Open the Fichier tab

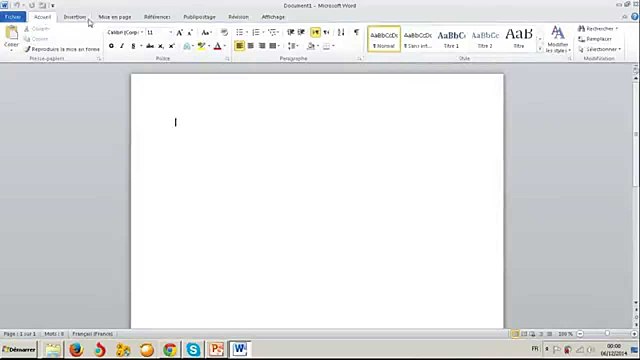(x=13, y=17)
